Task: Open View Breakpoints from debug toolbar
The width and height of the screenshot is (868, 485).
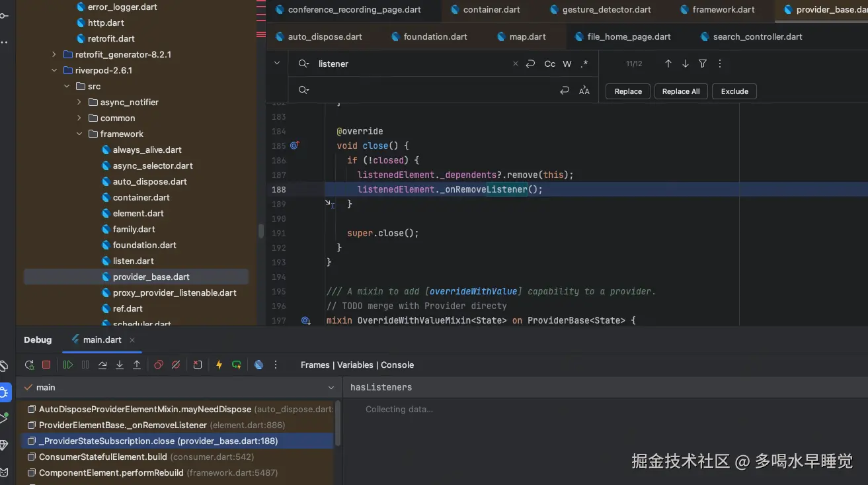Action: 159,365
